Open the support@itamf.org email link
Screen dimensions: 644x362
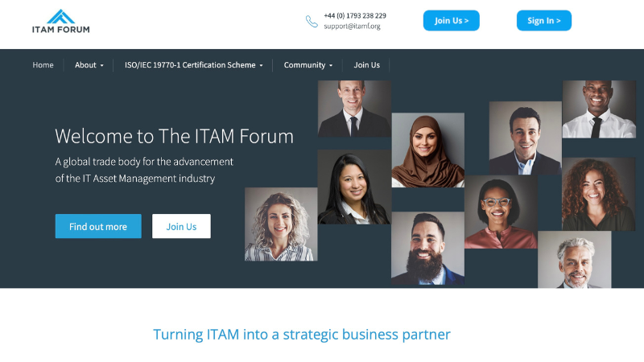point(352,26)
